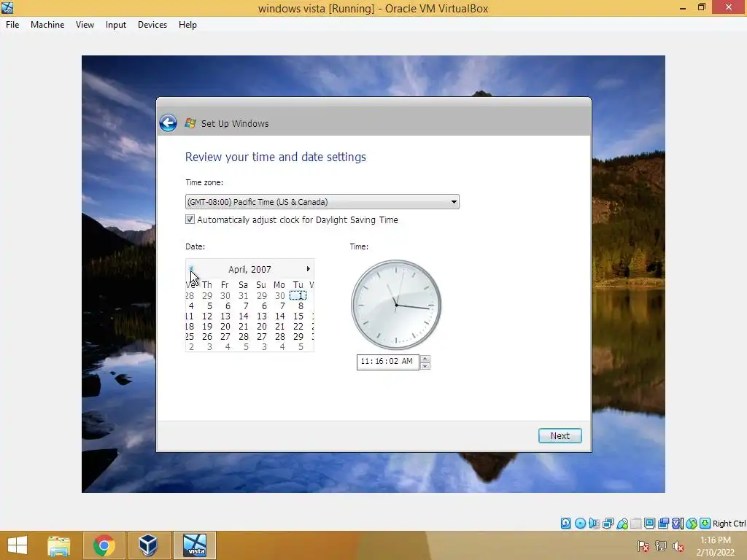Select date 22 in the calendar

tap(298, 327)
